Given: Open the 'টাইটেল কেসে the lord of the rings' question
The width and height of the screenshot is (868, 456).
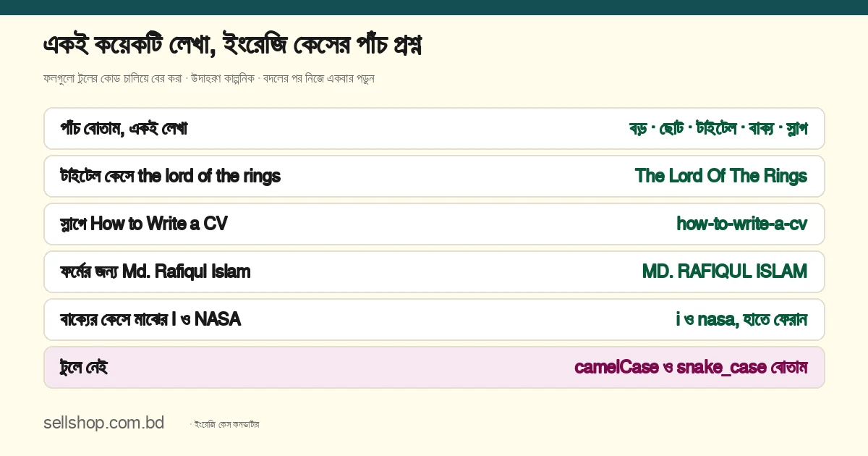Looking at the screenshot, I should pos(434,176).
